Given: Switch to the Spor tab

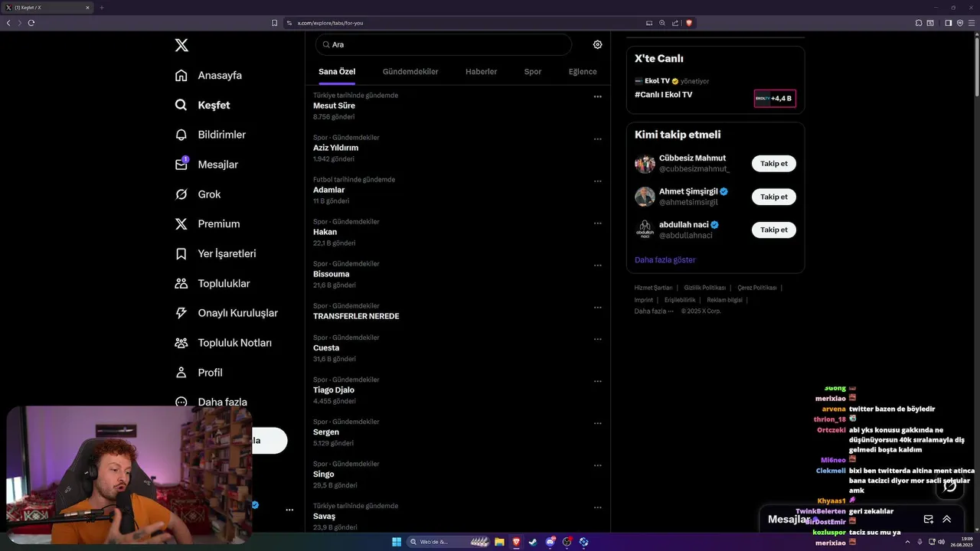Looking at the screenshot, I should pyautogui.click(x=533, y=71).
